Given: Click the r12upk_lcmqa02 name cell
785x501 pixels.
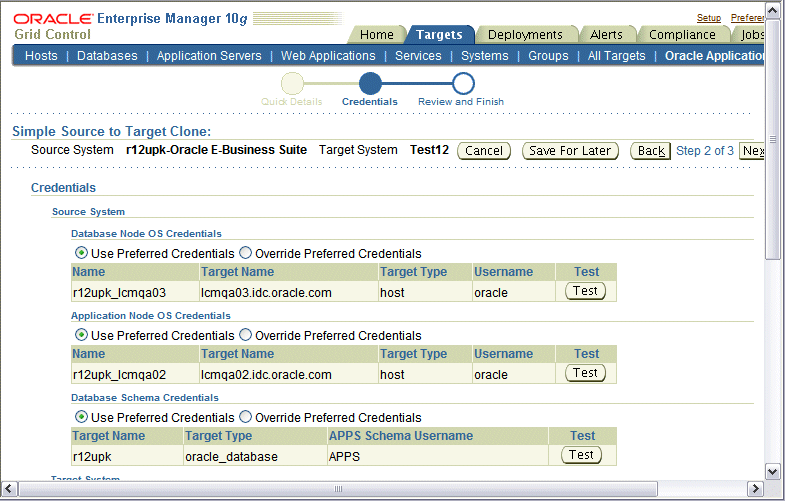Looking at the screenshot, I should point(135,374).
